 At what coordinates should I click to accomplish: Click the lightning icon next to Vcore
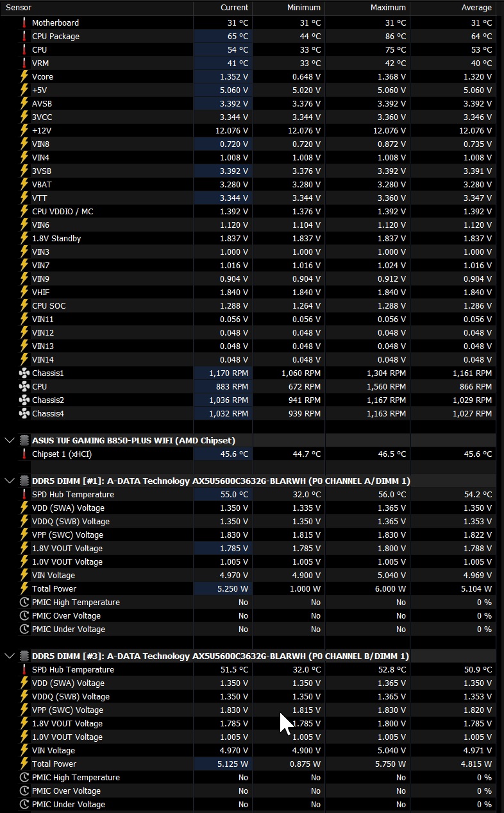(24, 77)
